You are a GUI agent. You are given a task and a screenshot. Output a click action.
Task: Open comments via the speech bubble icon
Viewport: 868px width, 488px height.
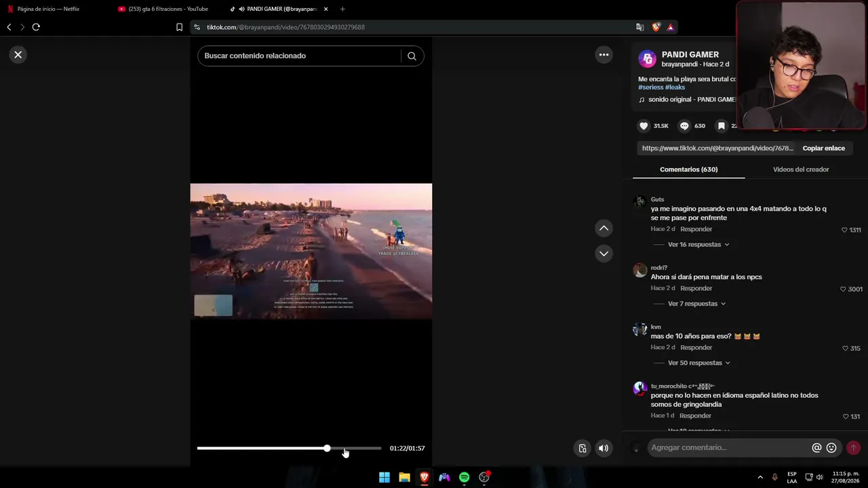[x=684, y=126]
